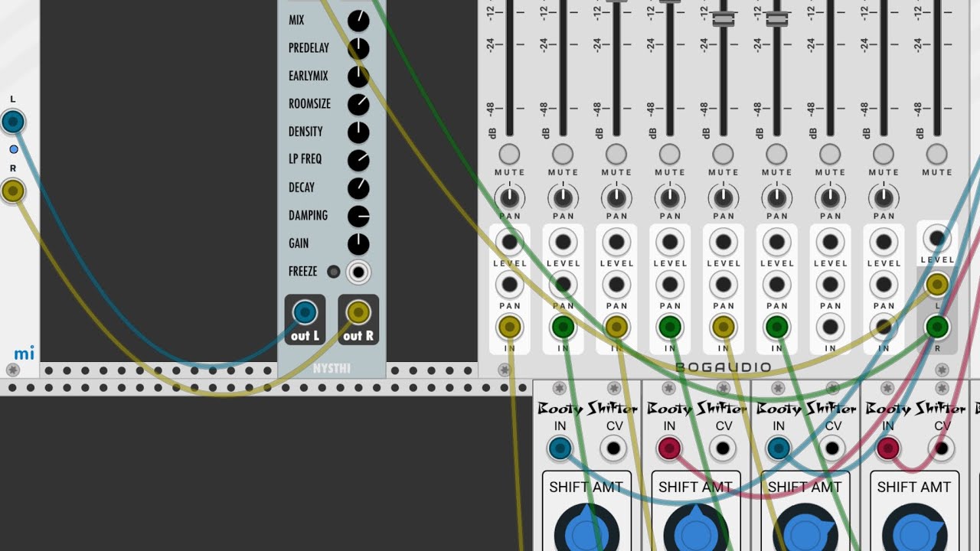Click the PREDELAY knob

(358, 49)
